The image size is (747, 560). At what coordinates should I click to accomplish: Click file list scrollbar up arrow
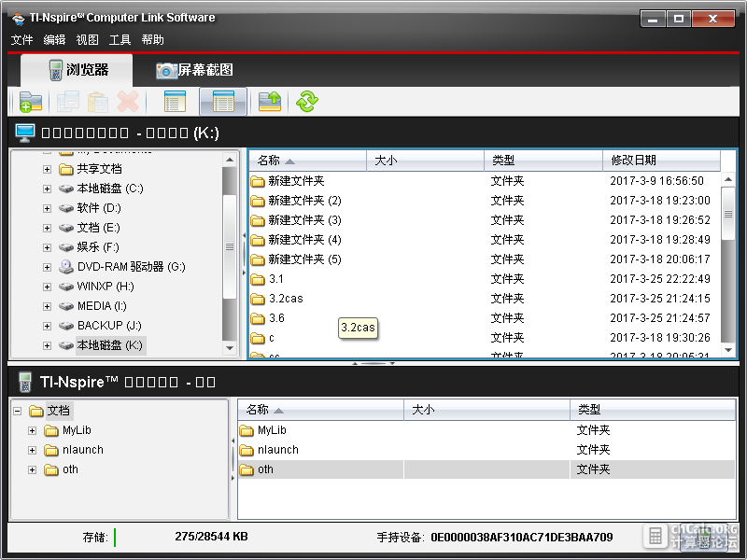(728, 179)
